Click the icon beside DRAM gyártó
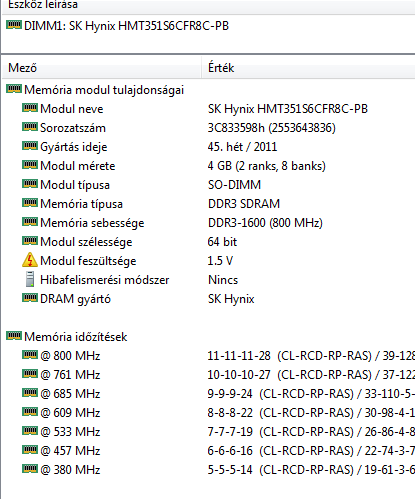Image resolution: width=415 pixels, height=499 pixels. pos(30,298)
